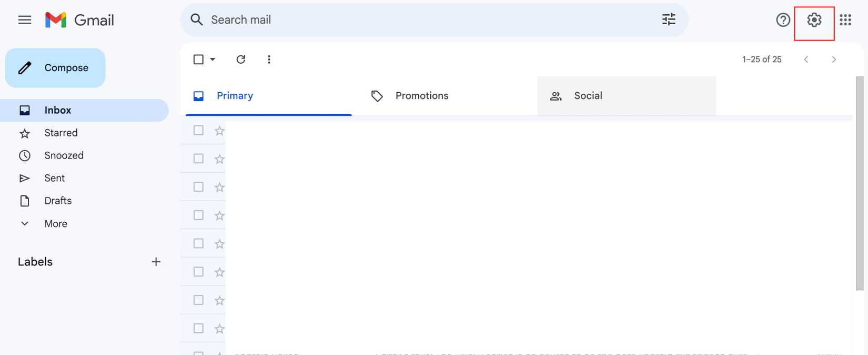The width and height of the screenshot is (868, 355).
Task: Click the Support help icon
Action: pyautogui.click(x=783, y=20)
